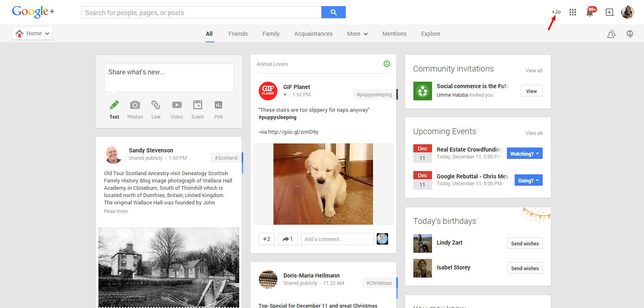Open the Going? RSVP dropdown
This screenshot has height=308, width=644.
point(528,180)
